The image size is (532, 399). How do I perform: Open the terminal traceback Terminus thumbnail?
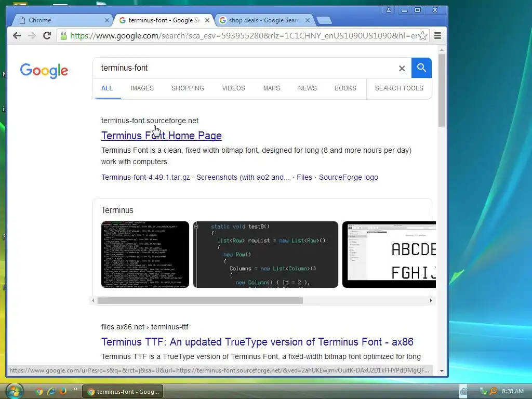pos(145,255)
